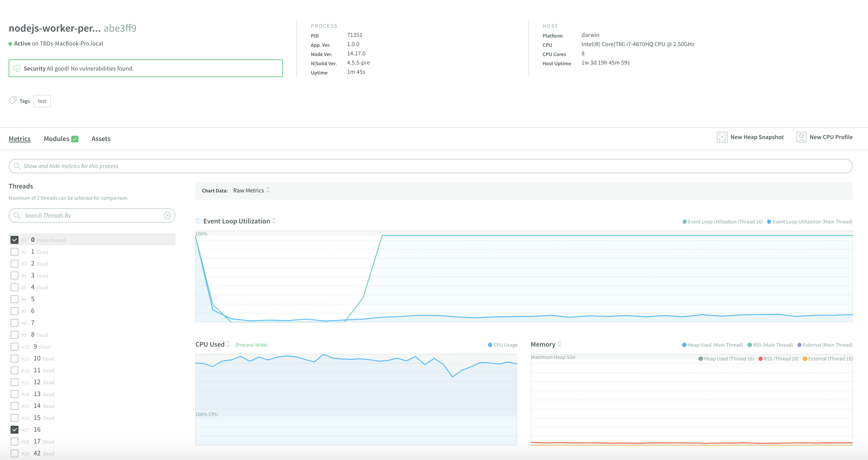This screenshot has width=868, height=460.
Task: Expand the Event Loop Utilization metric selector
Action: click(274, 221)
